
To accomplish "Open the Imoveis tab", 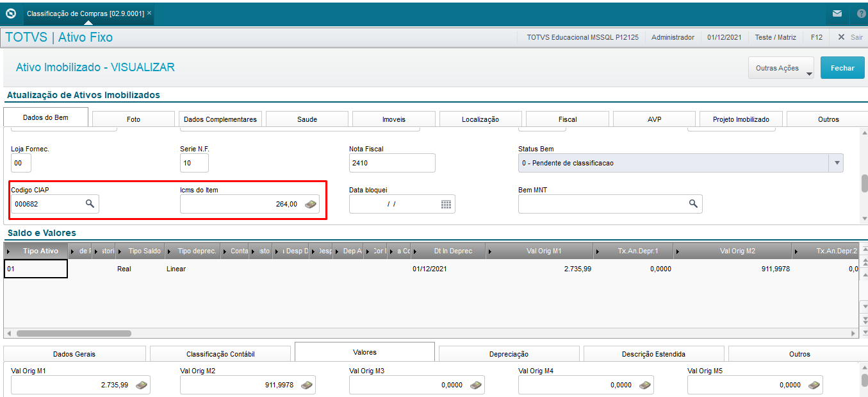I will (x=394, y=119).
